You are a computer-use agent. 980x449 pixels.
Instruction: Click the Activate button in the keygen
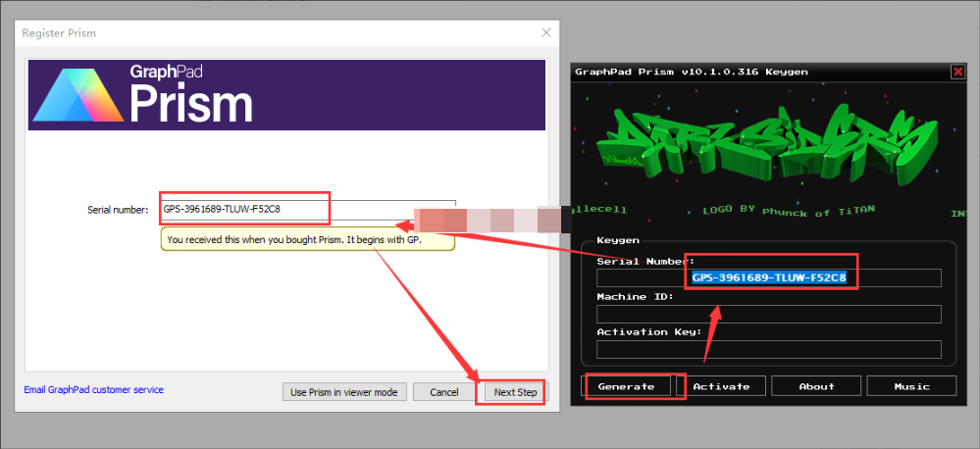tap(721, 386)
